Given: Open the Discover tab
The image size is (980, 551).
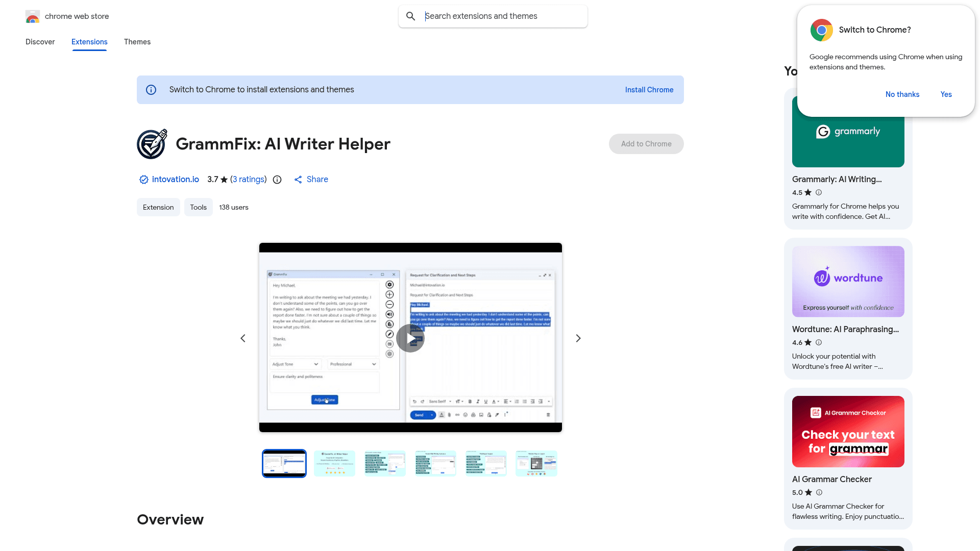Looking at the screenshot, I should (40, 42).
